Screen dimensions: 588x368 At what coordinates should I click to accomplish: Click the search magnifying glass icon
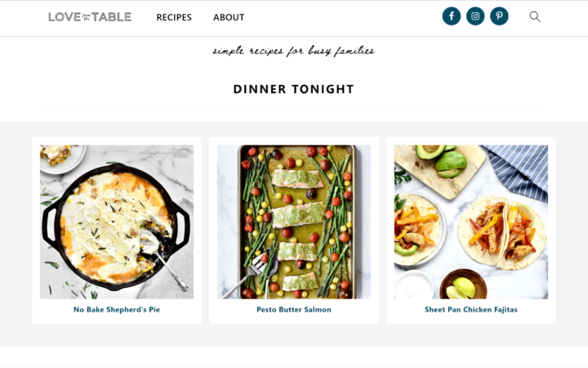(x=535, y=16)
